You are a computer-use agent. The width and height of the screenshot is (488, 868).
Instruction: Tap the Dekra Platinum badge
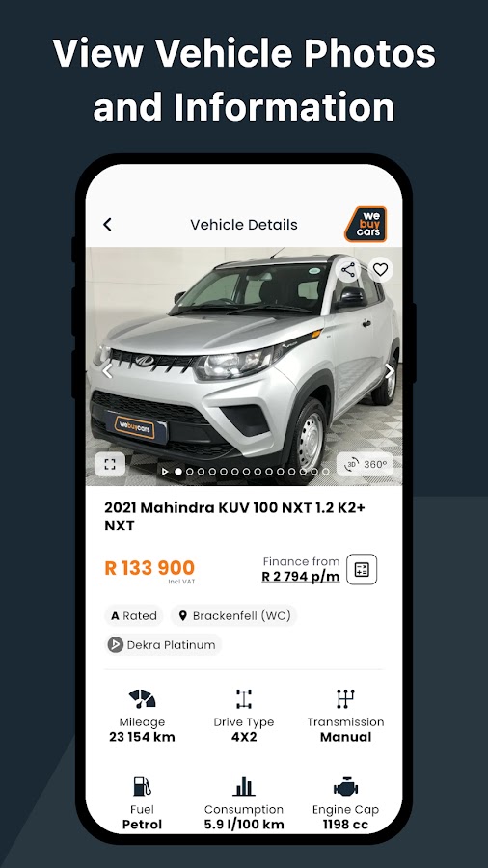[x=163, y=645]
